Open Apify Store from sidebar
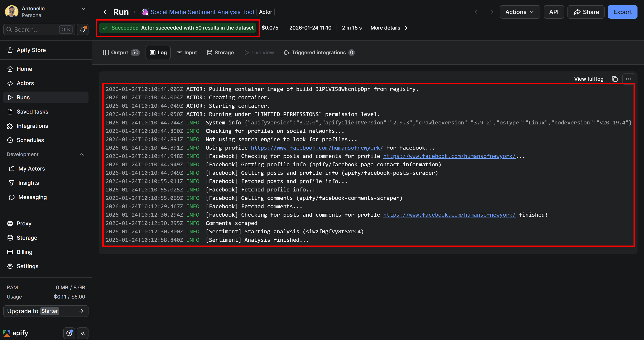 tap(31, 50)
